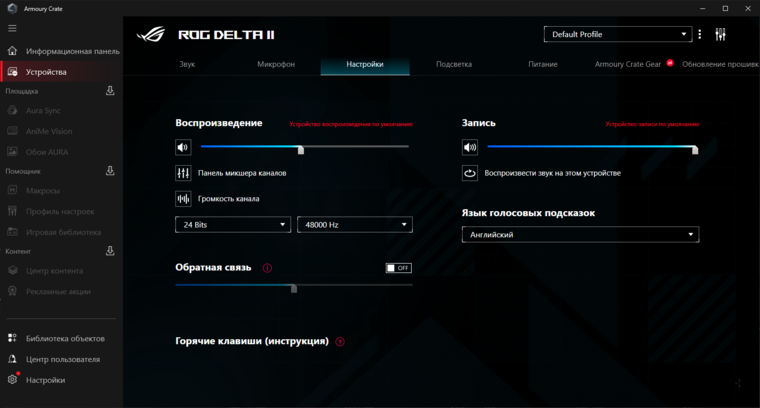Show info about Обратная связь

[x=267, y=268]
